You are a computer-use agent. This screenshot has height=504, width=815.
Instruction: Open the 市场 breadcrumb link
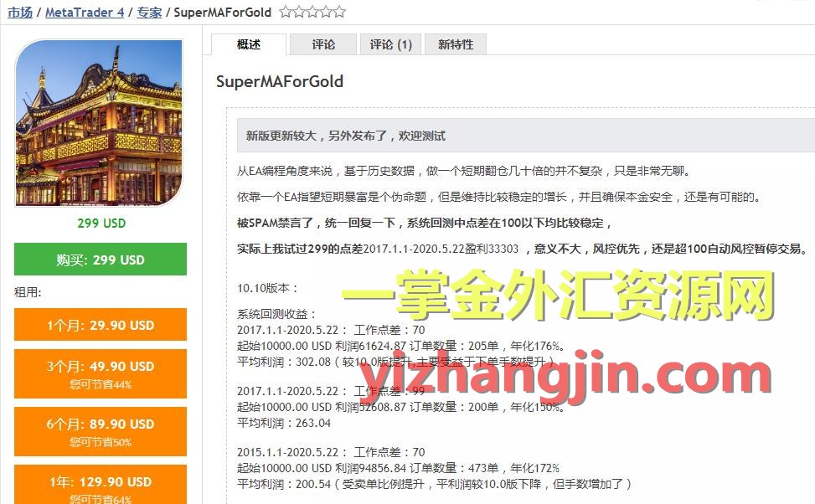(20, 12)
